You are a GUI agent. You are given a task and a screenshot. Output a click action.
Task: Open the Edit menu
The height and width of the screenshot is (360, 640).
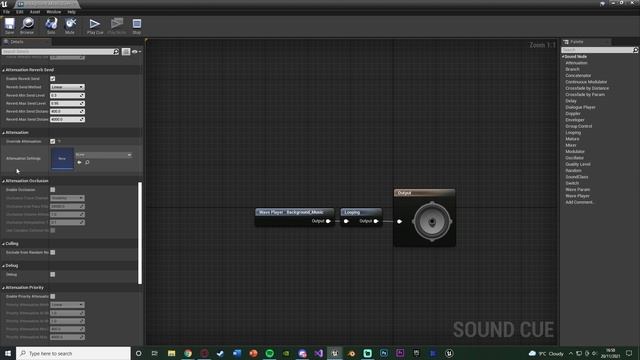coord(20,12)
